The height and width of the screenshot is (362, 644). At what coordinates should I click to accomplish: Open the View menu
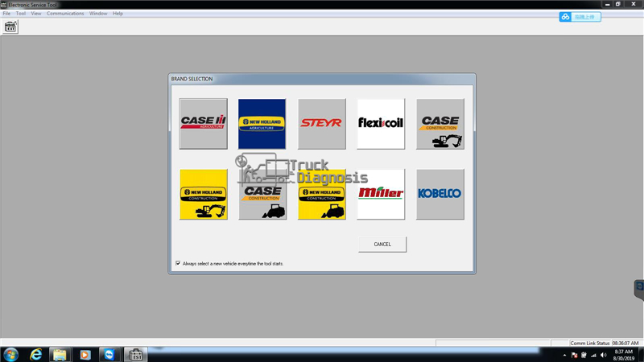(36, 14)
